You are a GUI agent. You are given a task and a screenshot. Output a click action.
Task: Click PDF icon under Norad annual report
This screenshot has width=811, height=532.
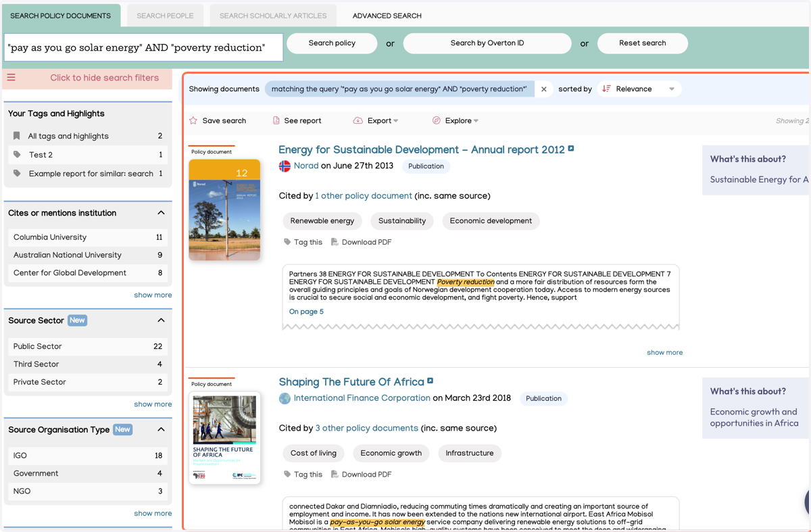335,242
